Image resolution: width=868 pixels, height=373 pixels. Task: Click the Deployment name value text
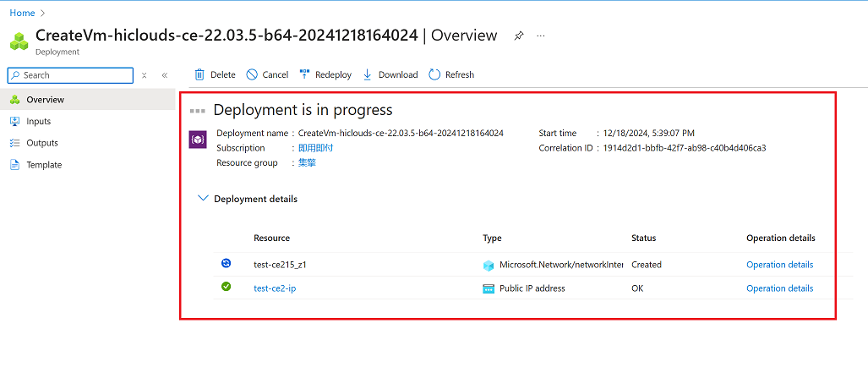(401, 133)
